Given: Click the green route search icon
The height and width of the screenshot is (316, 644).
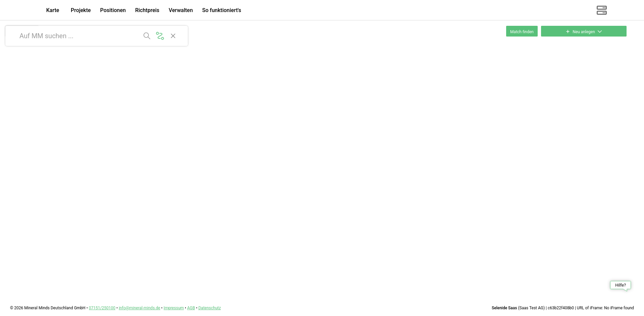Looking at the screenshot, I should (x=160, y=36).
